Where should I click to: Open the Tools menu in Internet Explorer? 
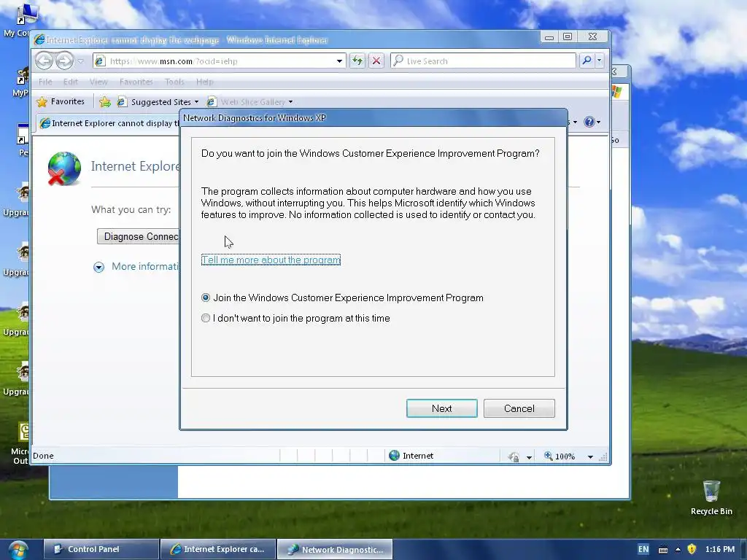coord(174,82)
